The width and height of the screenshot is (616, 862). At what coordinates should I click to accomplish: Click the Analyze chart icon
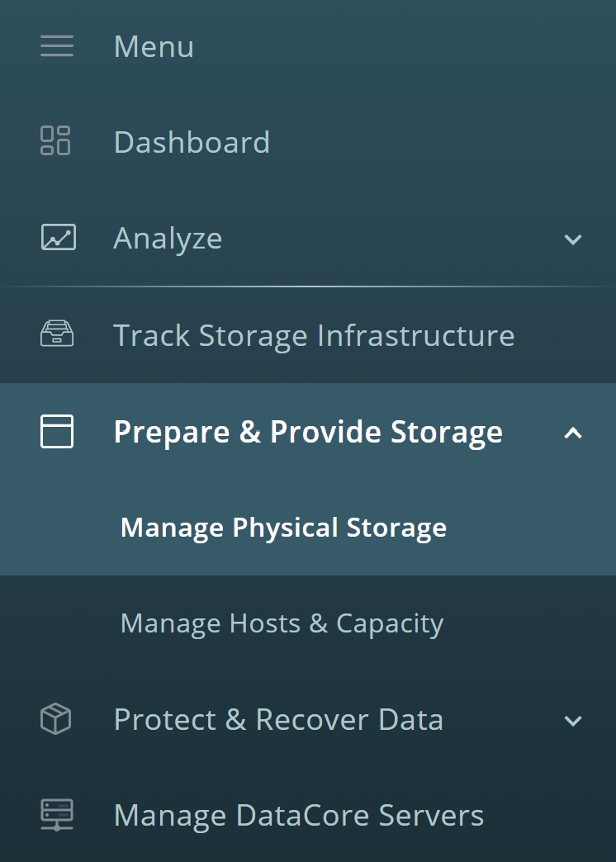click(x=59, y=238)
